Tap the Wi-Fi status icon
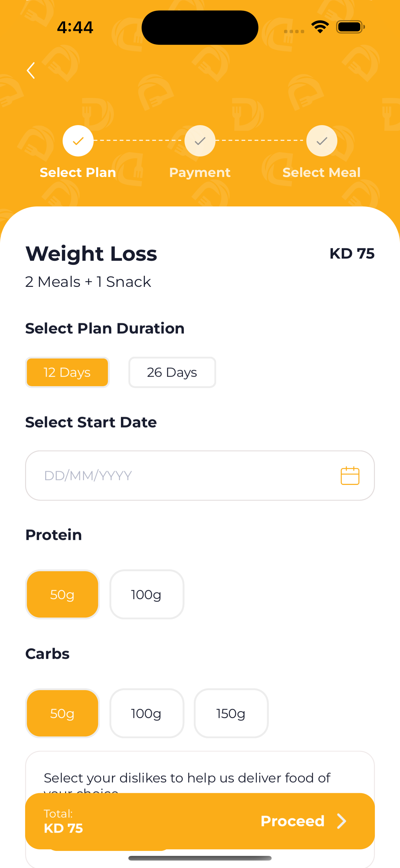The image size is (400, 868). pyautogui.click(x=320, y=27)
